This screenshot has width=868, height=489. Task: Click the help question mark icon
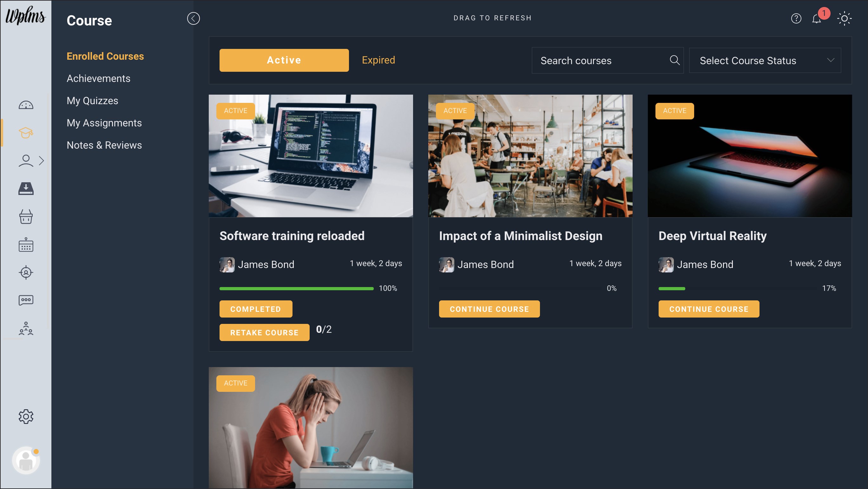796,18
